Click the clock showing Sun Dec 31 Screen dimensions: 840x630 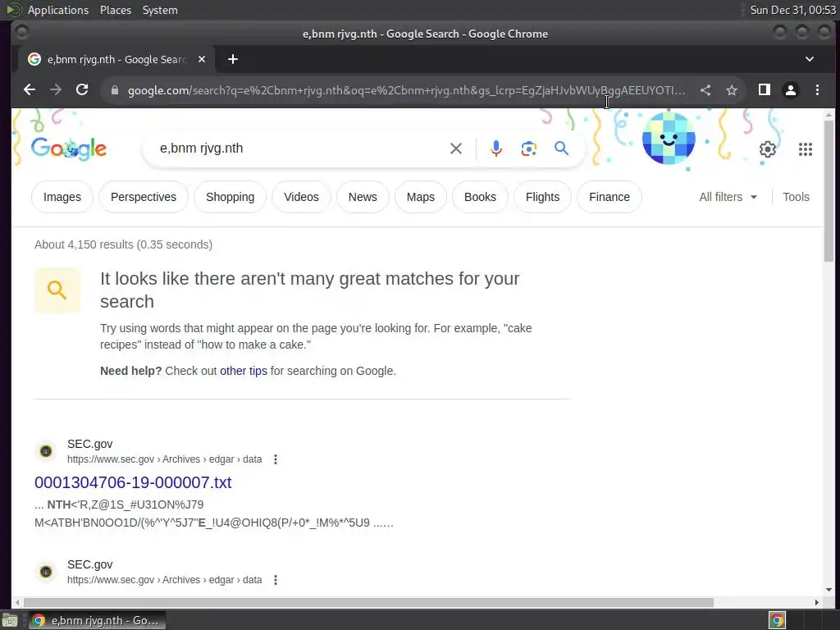coord(793,10)
